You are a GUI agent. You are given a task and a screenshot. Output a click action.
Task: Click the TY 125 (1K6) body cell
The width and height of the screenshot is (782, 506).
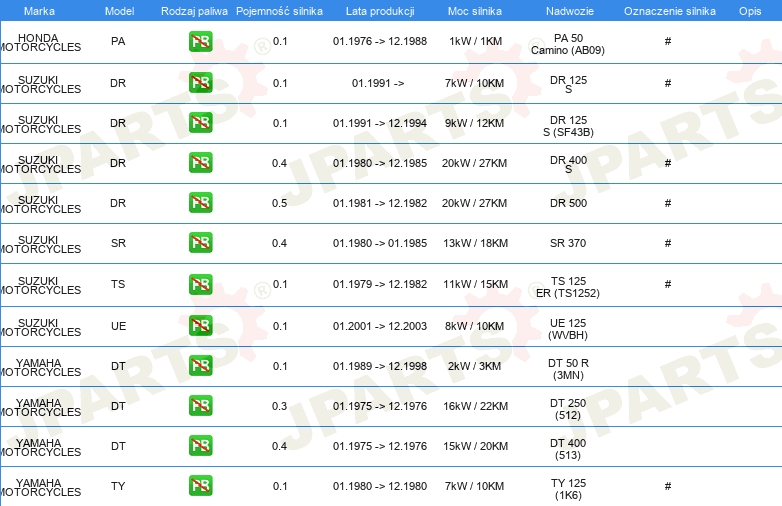tap(568, 489)
